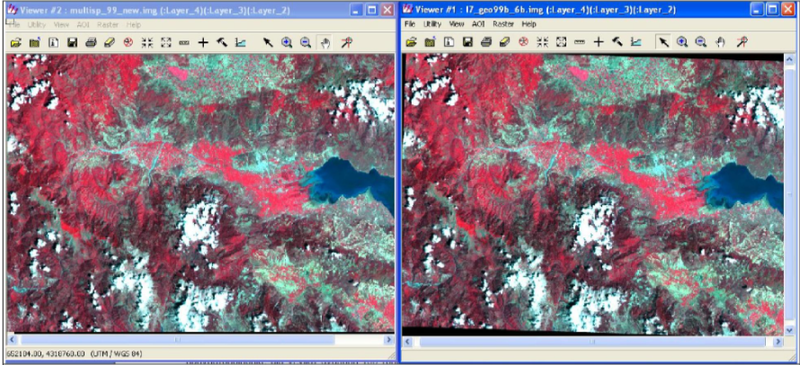Select the Measure ruler tool in Viewer #2
Viewport: 800px width, 365px height.
(184, 43)
